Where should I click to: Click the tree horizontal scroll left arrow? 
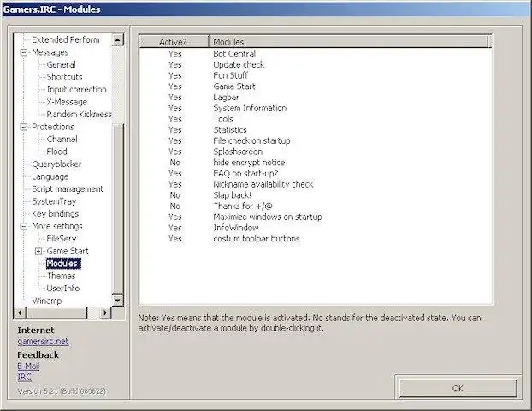20,313
